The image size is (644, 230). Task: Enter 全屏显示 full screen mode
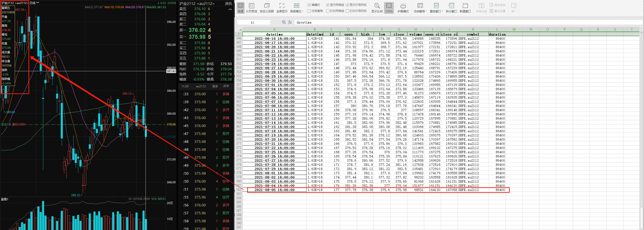coord(282,7)
